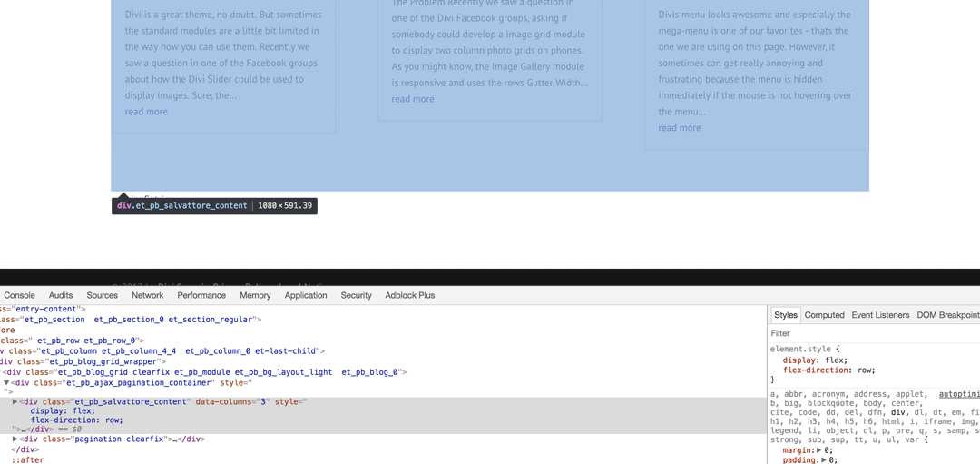Open the Sources panel tab

coord(102,295)
